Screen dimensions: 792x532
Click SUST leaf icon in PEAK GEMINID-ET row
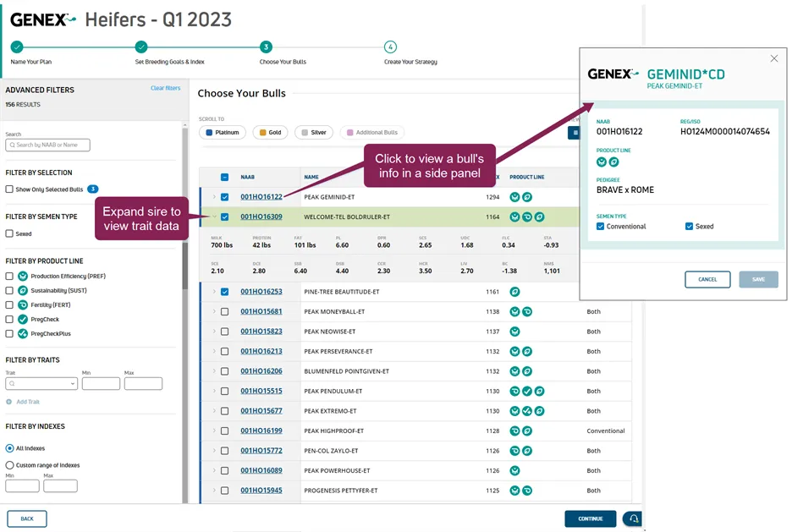point(527,197)
